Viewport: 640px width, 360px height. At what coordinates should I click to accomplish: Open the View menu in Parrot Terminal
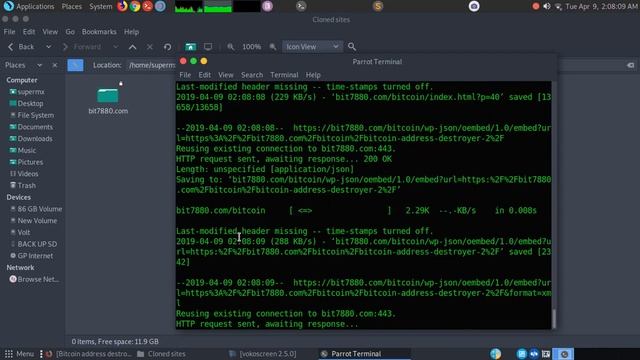click(x=226, y=75)
